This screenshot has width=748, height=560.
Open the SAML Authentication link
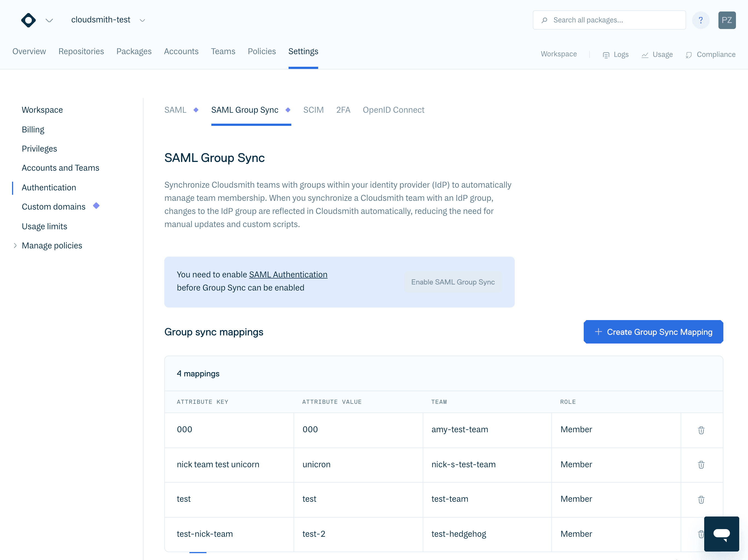288,274
